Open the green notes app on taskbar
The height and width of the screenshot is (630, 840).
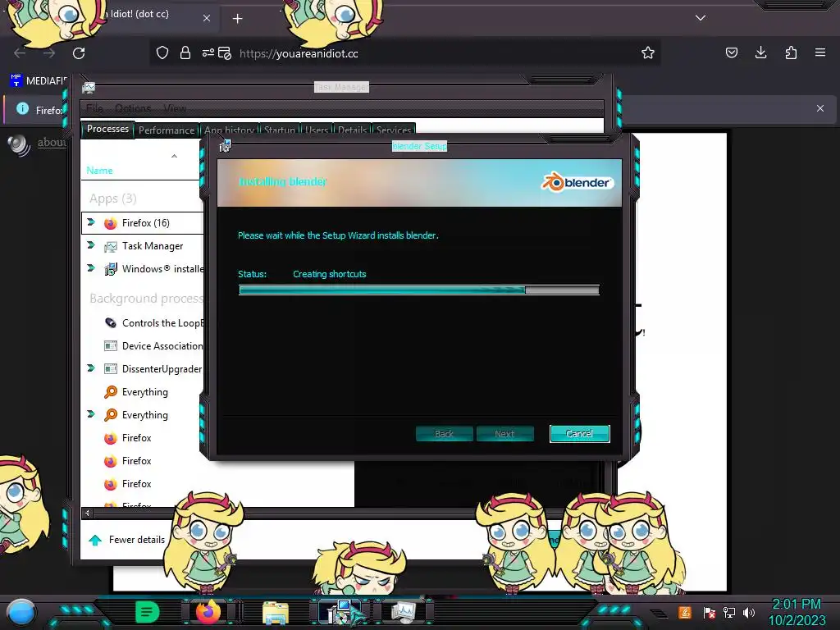(x=148, y=611)
